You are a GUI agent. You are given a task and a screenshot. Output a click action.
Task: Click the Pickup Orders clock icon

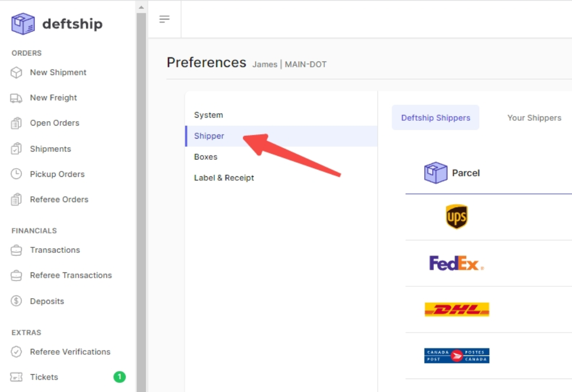coord(16,174)
